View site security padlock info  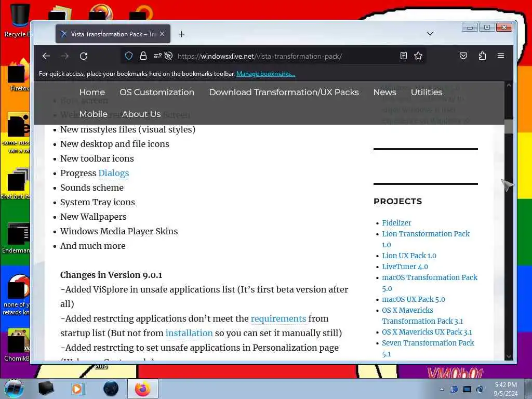pos(143,56)
